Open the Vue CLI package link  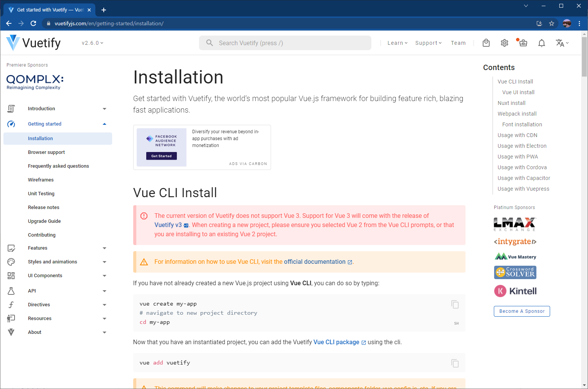pos(340,342)
